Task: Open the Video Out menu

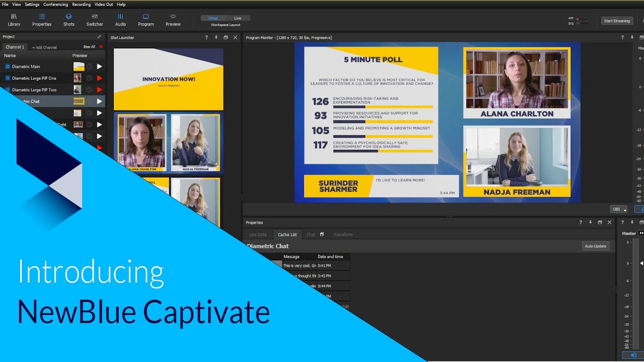Action: (104, 5)
